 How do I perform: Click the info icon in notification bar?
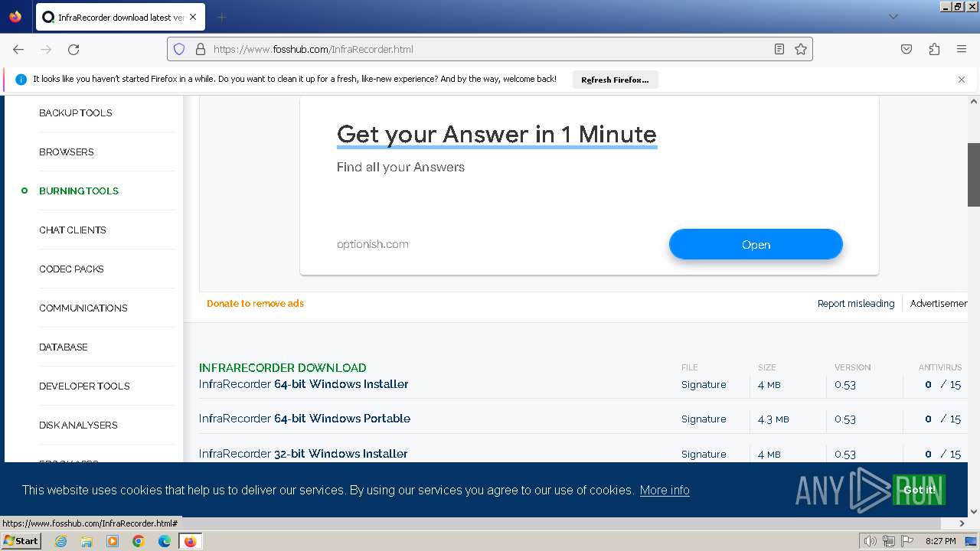(x=21, y=79)
